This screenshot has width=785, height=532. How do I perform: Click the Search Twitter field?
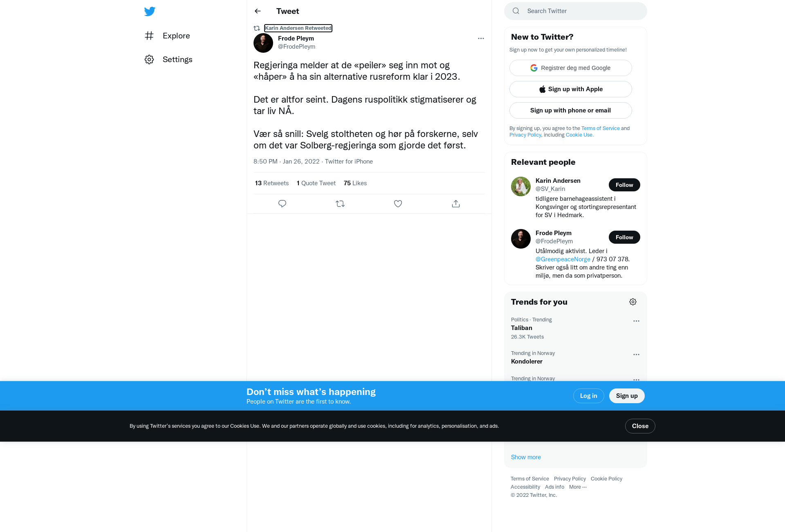(576, 11)
